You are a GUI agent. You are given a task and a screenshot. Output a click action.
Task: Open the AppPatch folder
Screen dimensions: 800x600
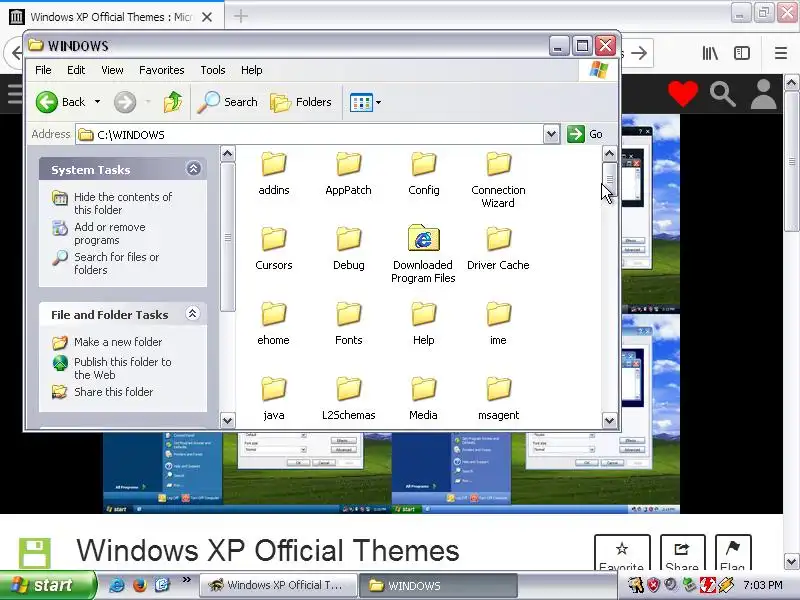coord(348,174)
